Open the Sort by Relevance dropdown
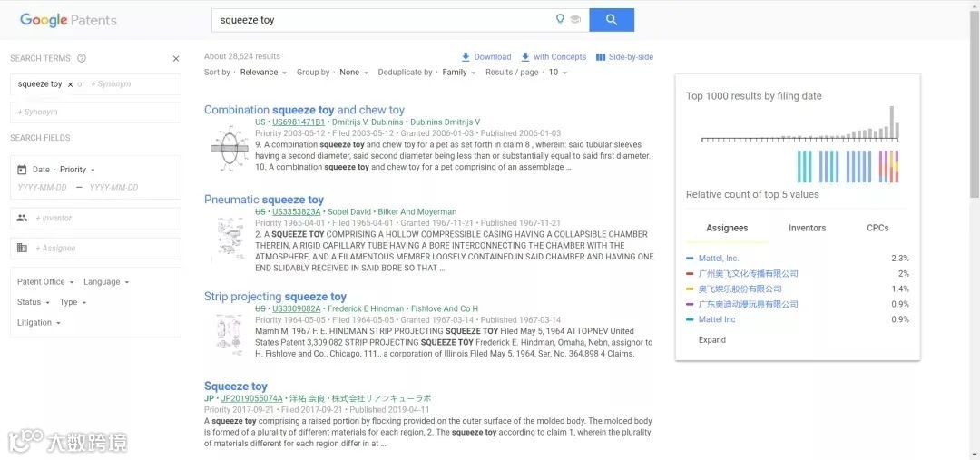 (263, 73)
